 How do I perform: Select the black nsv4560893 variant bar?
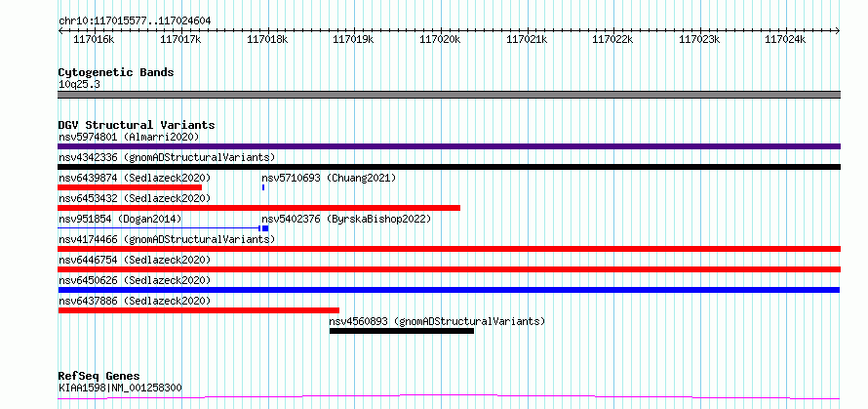pyautogui.click(x=402, y=331)
